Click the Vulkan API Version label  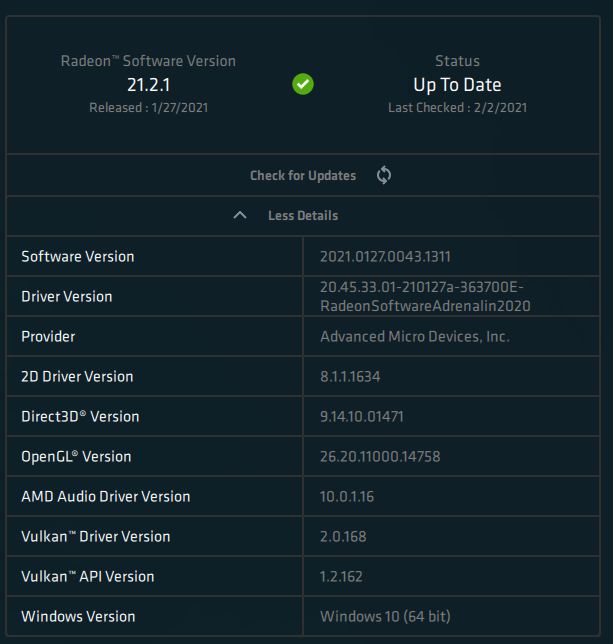[x=87, y=577]
